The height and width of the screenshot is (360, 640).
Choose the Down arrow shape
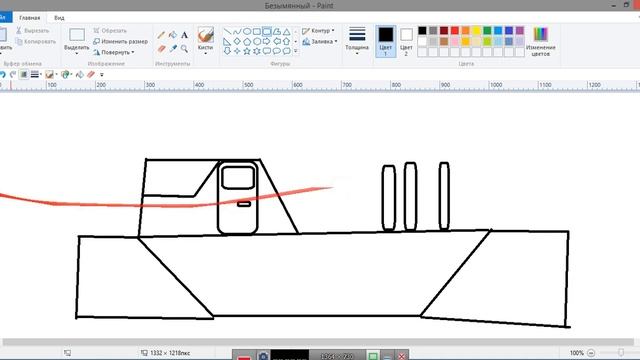tap(227, 51)
